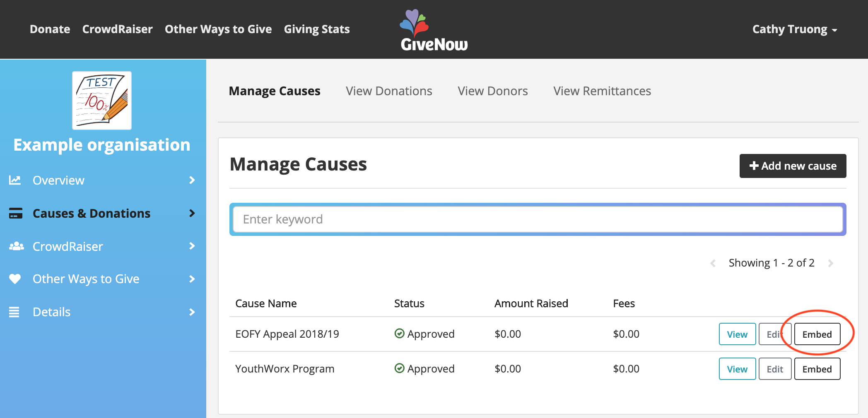868x418 pixels.
Task: Click the GiveNow logo
Action: coord(434,30)
